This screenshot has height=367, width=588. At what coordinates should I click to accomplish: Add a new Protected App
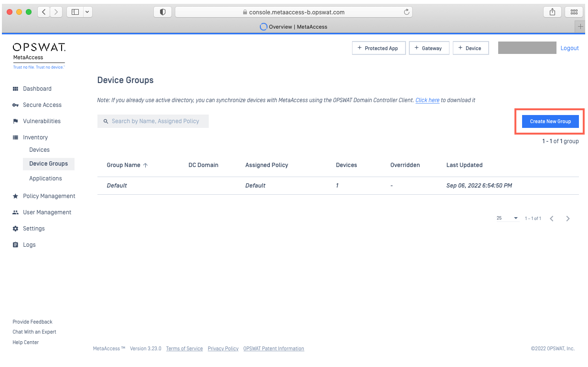(378, 48)
